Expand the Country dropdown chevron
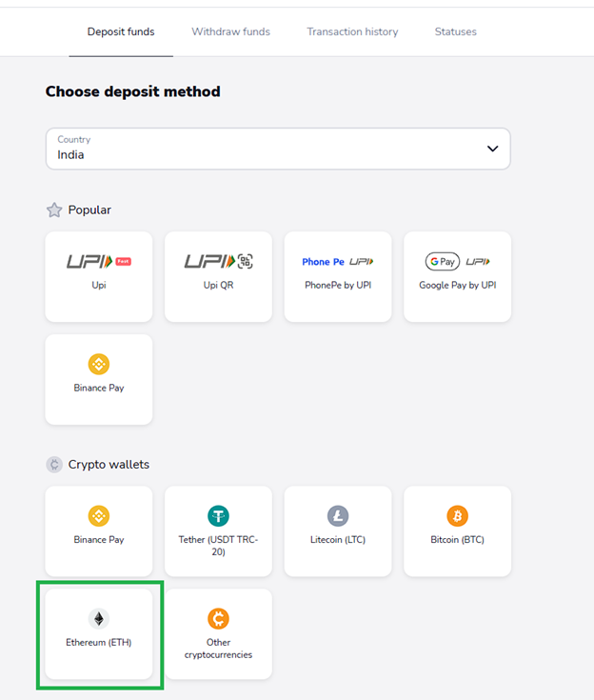This screenshot has height=700, width=594. tap(492, 149)
